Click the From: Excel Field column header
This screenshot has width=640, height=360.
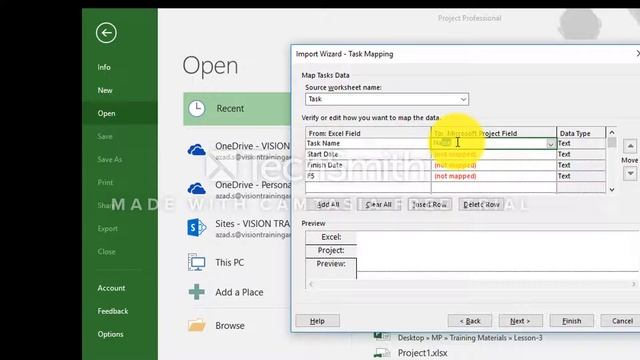[x=368, y=133]
